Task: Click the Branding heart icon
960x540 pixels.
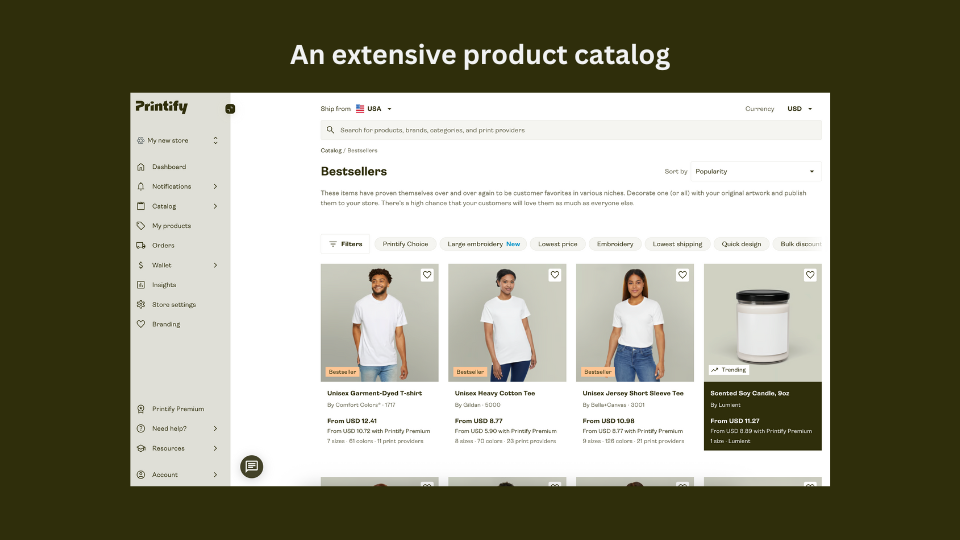Action: [141, 324]
